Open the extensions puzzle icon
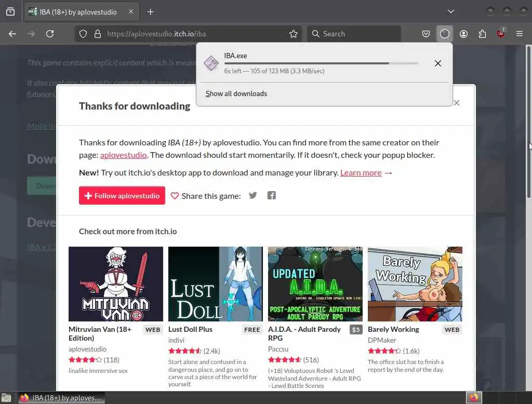This screenshot has width=532, height=404. (482, 34)
